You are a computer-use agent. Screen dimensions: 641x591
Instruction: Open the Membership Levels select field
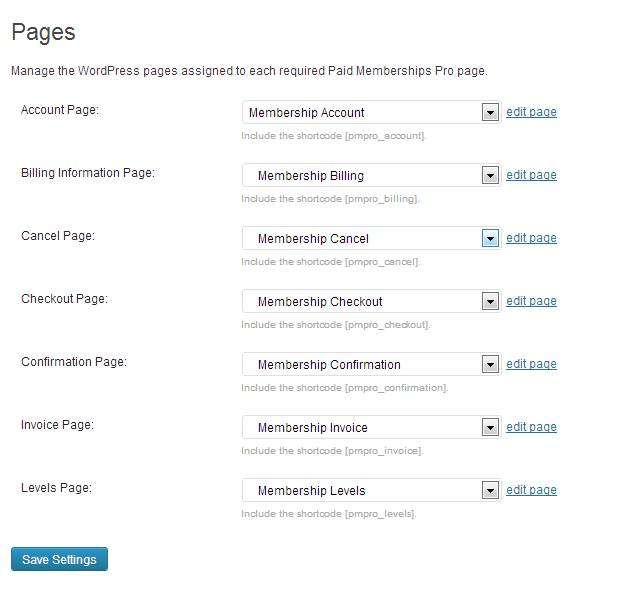(371, 490)
